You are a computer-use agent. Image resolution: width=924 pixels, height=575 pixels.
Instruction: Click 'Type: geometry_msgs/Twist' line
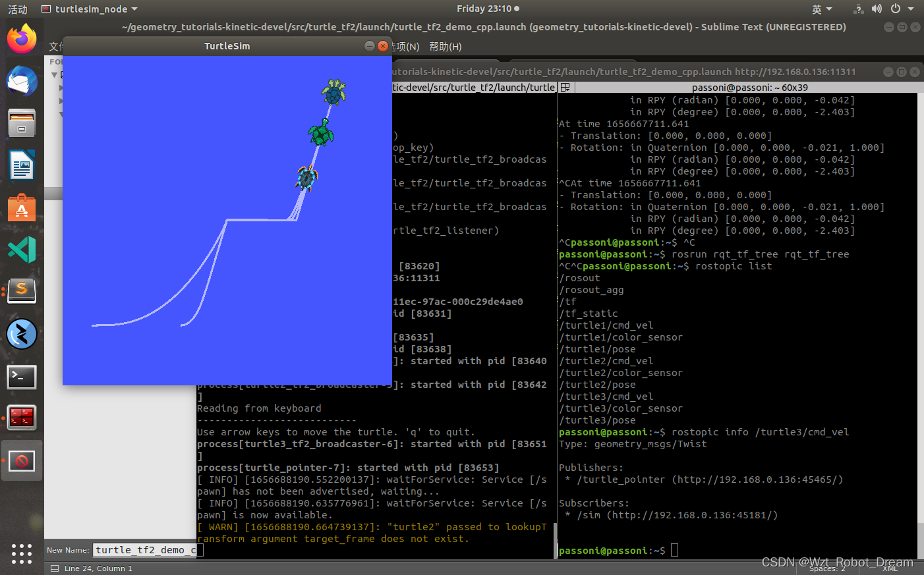pyautogui.click(x=633, y=444)
